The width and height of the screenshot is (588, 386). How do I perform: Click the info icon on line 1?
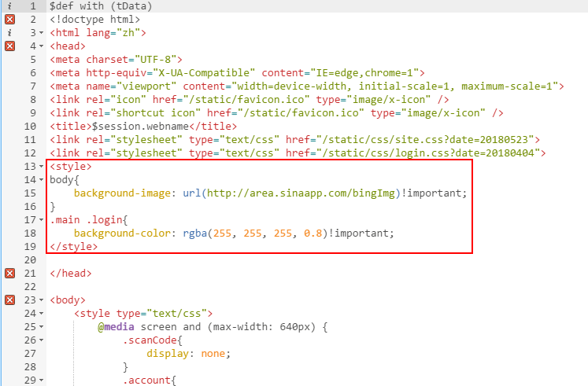click(9, 6)
